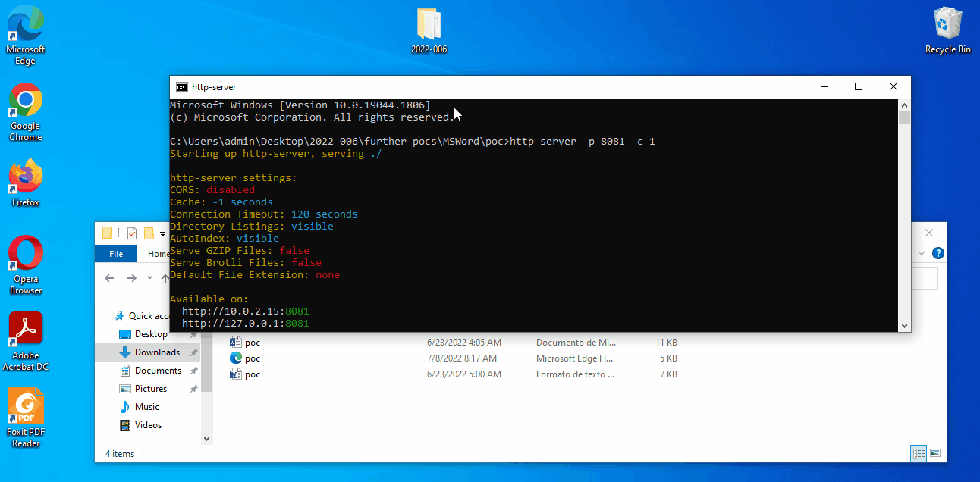Click the 'CORS: disabled' line in terminal
The image size is (980, 482).
point(212,190)
